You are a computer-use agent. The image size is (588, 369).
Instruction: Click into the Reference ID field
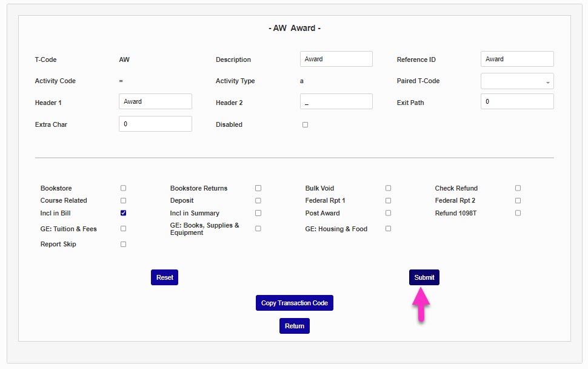pos(517,59)
